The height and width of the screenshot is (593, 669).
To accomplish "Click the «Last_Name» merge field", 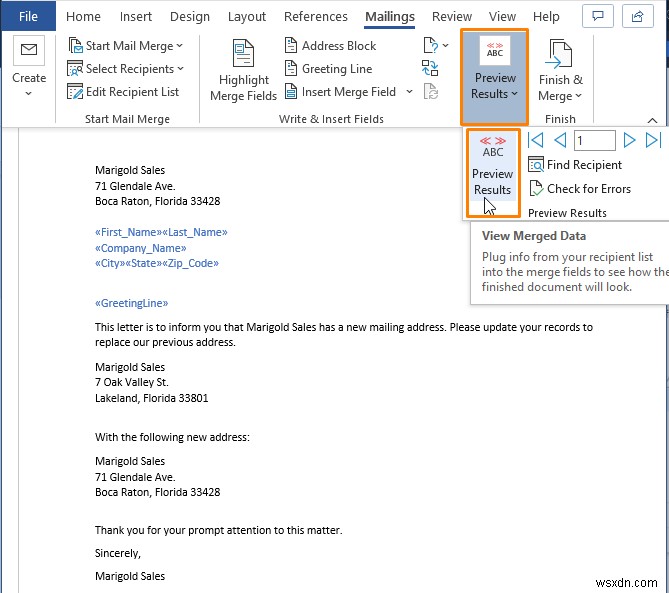I will [195, 232].
